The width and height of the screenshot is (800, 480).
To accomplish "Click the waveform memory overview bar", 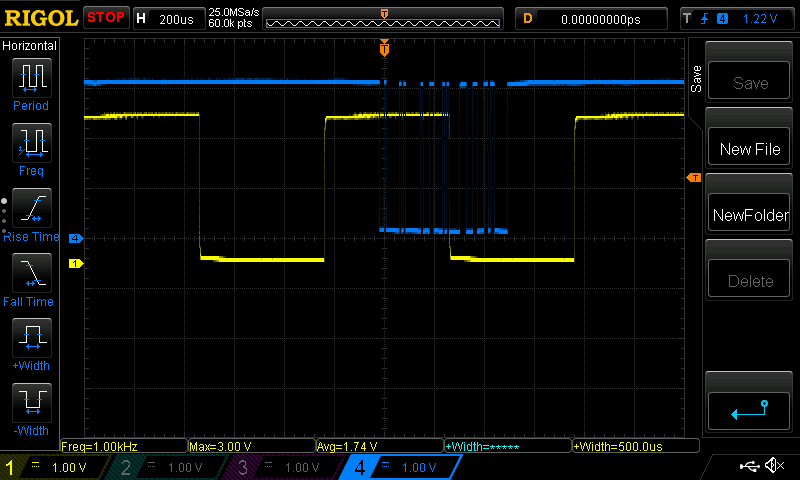I will pyautogui.click(x=383, y=19).
